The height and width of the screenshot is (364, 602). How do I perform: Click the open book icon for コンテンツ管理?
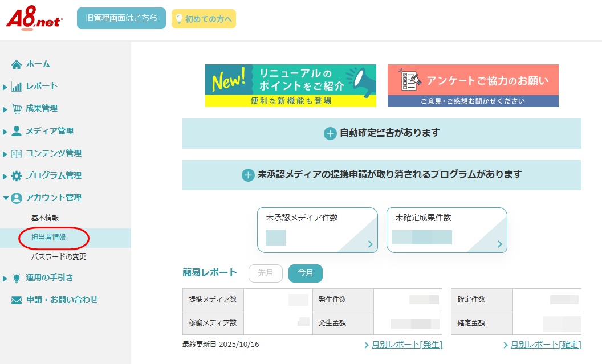click(x=17, y=153)
